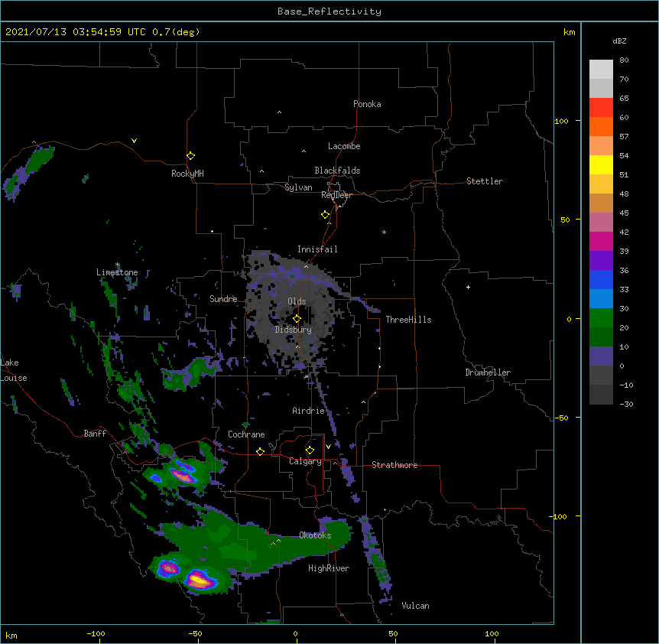Pick the white 70-80 dBZ legend swatch
659x644 pixels.
coord(601,69)
